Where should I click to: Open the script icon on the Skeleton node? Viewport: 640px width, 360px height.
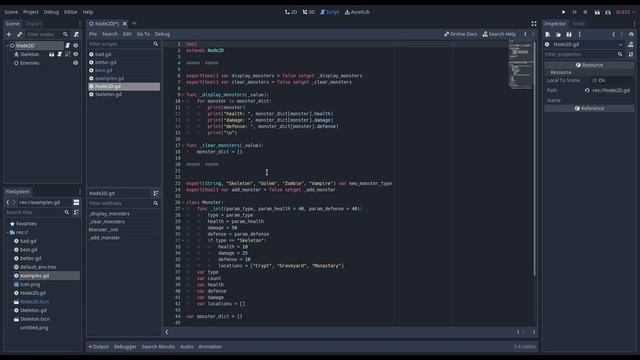click(x=60, y=54)
